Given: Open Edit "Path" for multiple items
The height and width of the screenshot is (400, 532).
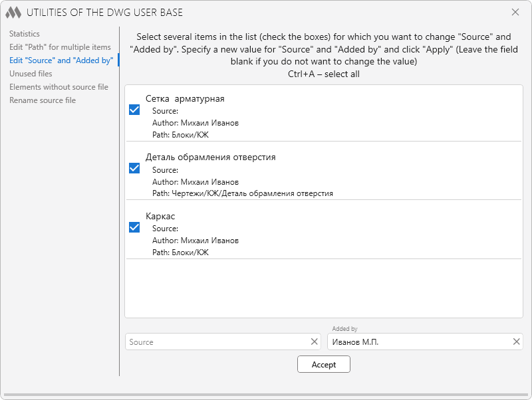Looking at the screenshot, I should (60, 47).
